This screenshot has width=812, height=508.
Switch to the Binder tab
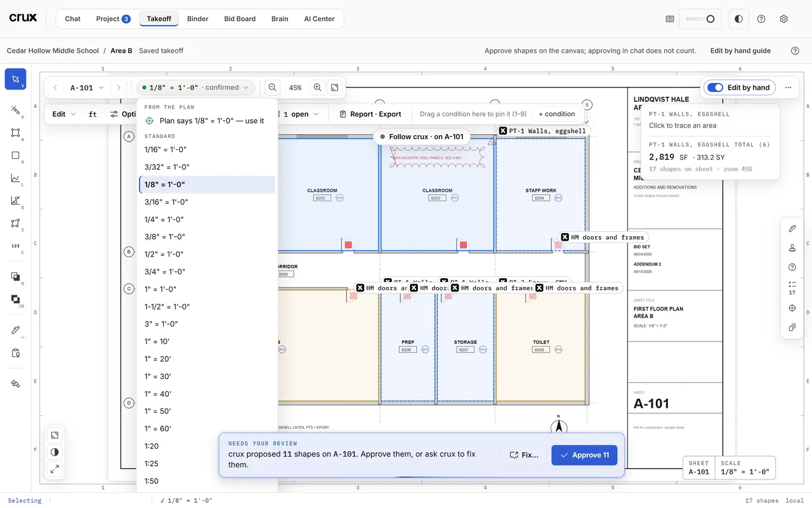pos(198,19)
